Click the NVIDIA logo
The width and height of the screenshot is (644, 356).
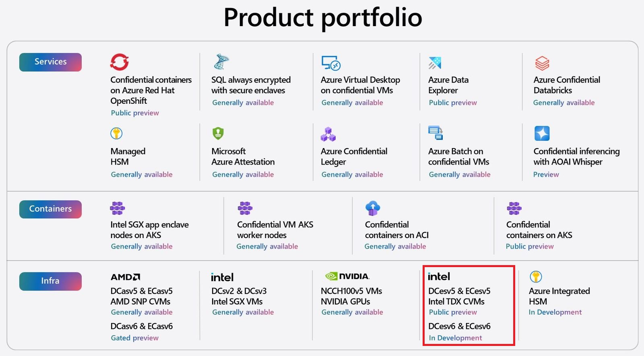click(x=347, y=276)
